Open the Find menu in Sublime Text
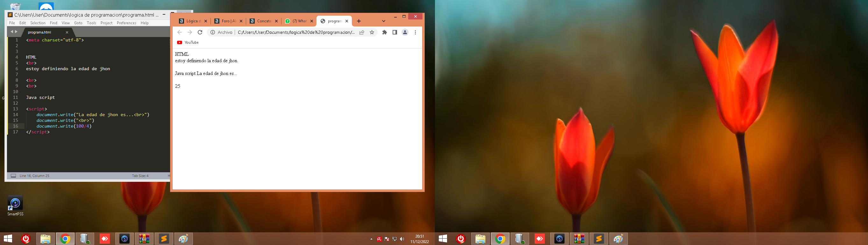 pyautogui.click(x=53, y=23)
